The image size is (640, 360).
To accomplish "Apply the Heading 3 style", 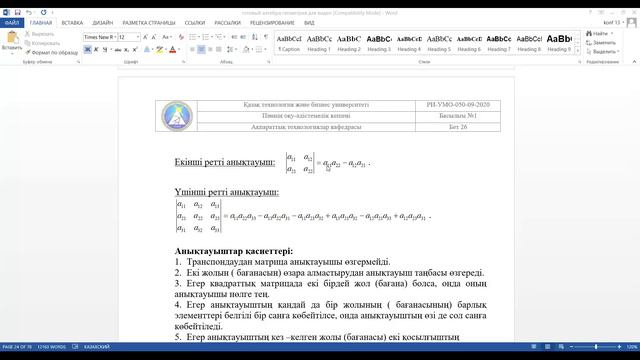I will pos(379,43).
